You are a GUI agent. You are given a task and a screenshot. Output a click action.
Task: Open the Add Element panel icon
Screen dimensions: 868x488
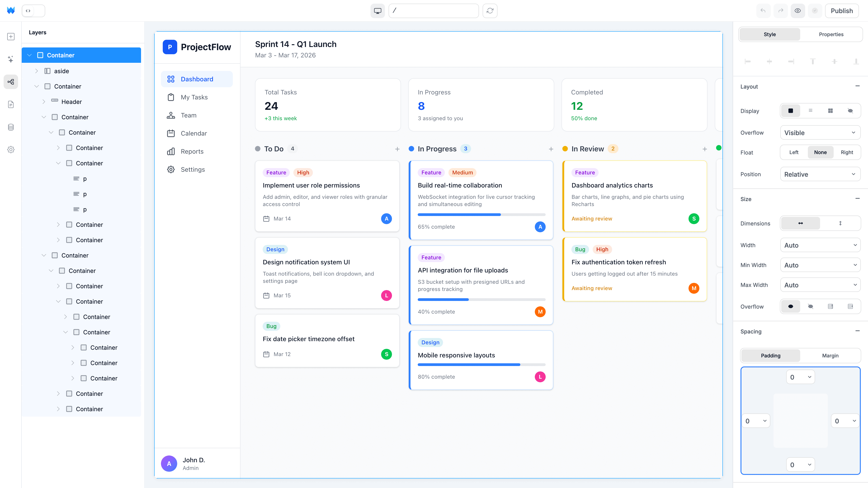(x=11, y=37)
